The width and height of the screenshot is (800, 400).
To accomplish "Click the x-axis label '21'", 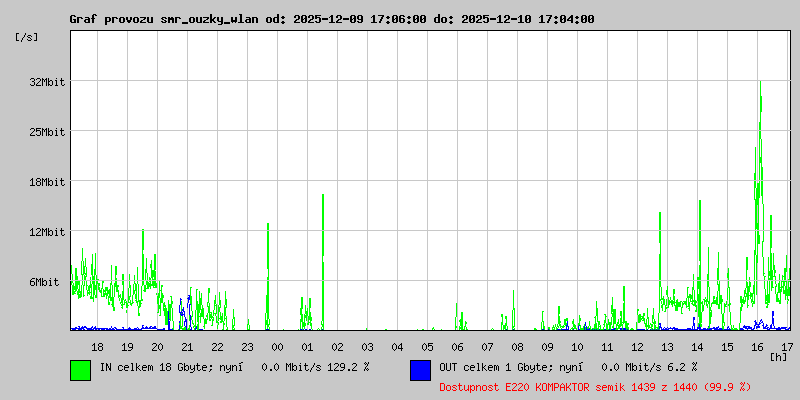I will click(x=187, y=347).
